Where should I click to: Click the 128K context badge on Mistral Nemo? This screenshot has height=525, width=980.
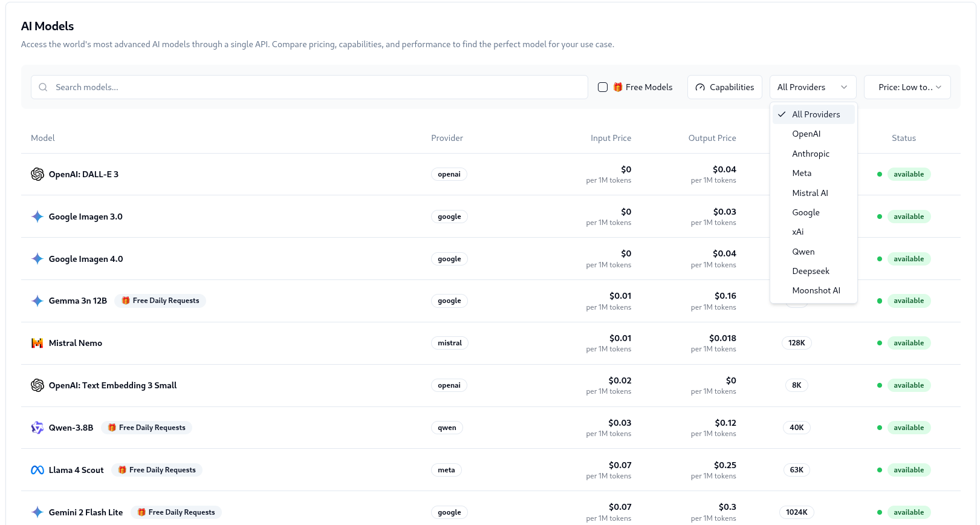click(x=797, y=343)
